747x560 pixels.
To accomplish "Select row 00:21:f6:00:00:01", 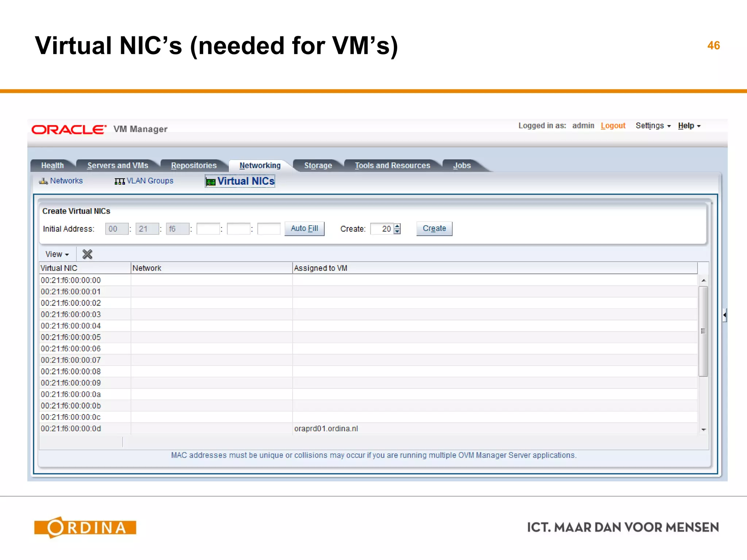I will (x=368, y=292).
